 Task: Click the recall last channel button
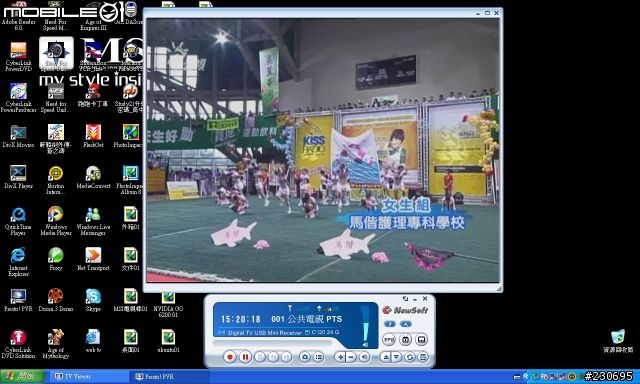(410, 357)
